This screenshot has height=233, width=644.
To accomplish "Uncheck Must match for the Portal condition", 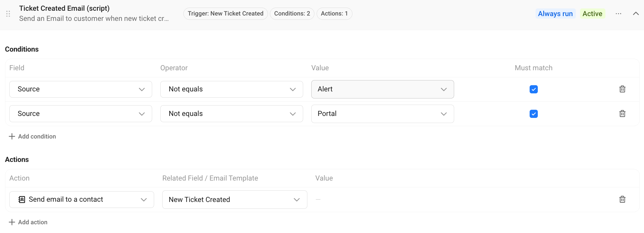I will point(534,114).
